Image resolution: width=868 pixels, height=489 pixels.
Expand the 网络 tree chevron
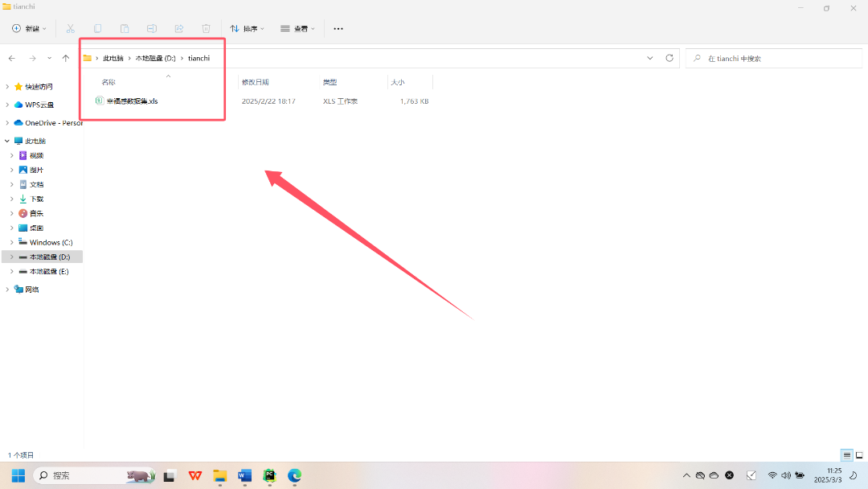coord(7,290)
